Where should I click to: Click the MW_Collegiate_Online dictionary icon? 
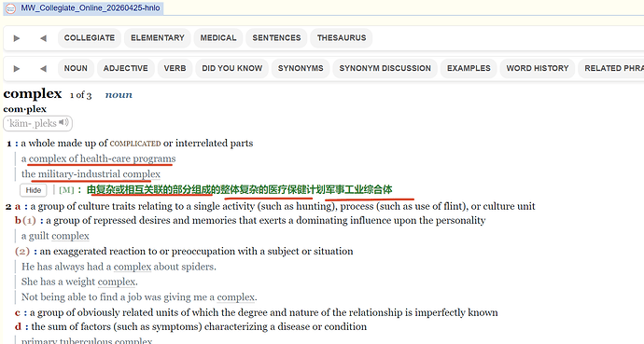point(10,8)
